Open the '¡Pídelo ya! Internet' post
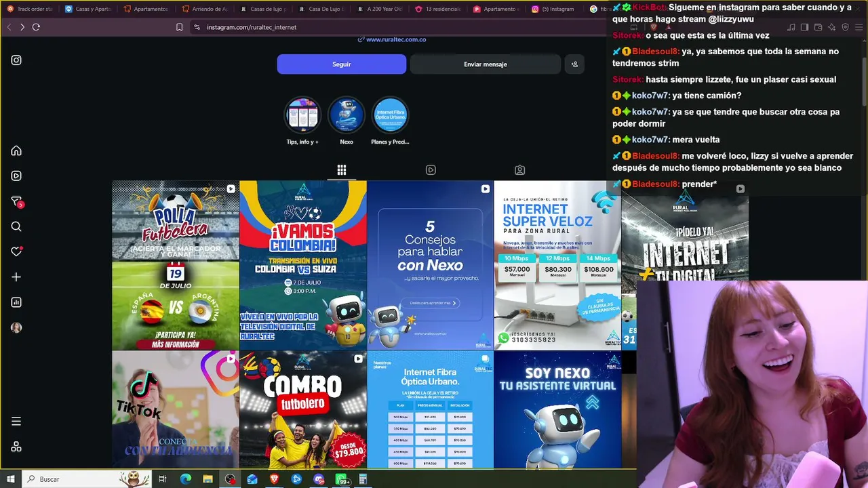This screenshot has height=488, width=868. 685,238
